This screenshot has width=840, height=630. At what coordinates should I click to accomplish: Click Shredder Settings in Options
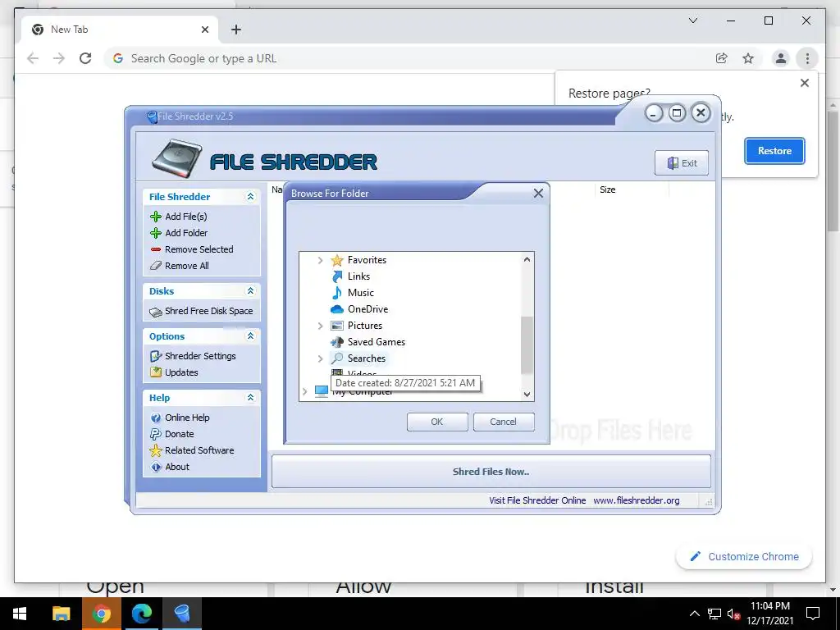[200, 356]
